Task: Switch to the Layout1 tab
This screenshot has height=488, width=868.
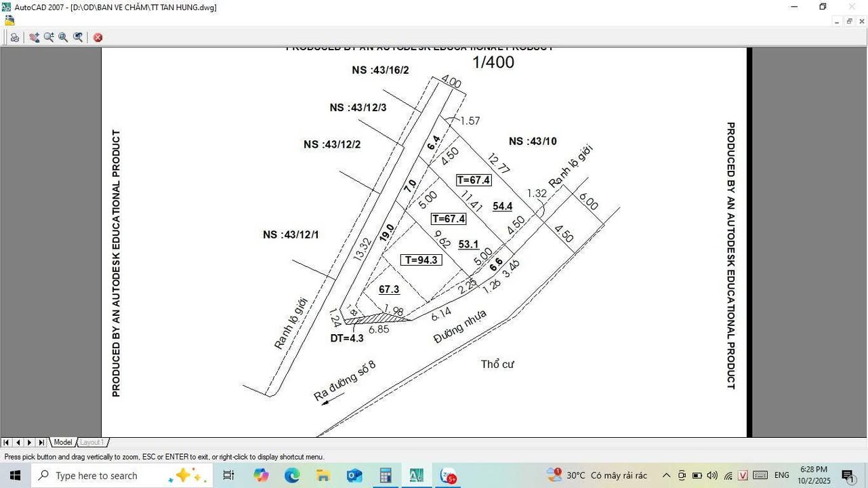Action: click(91, 442)
